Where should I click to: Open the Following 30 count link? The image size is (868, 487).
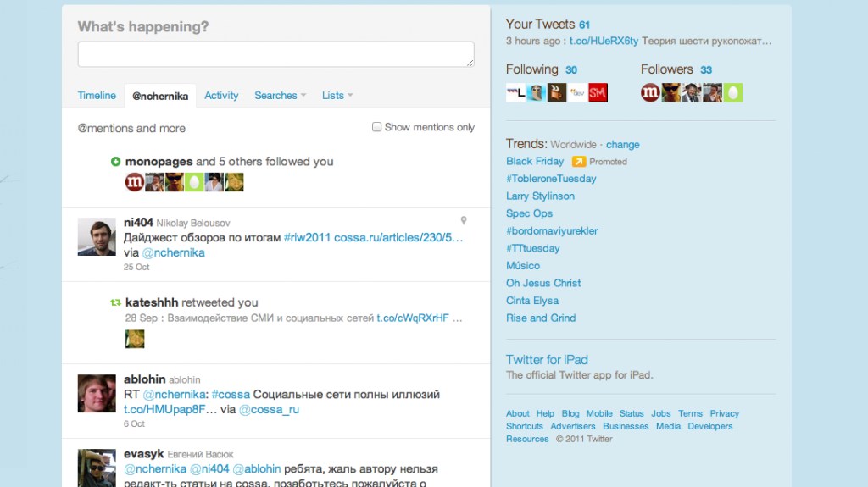tap(571, 69)
